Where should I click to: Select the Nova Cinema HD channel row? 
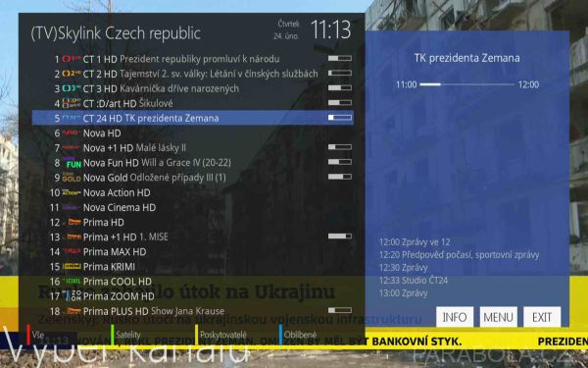point(193,207)
